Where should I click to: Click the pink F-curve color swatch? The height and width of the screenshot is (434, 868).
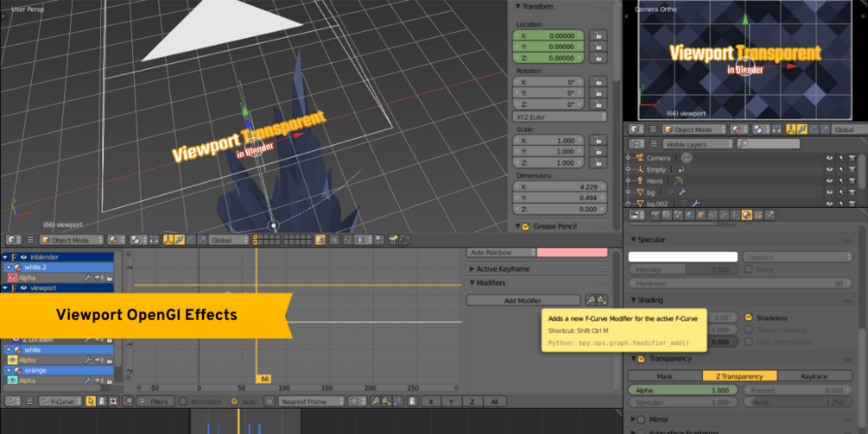[572, 253]
